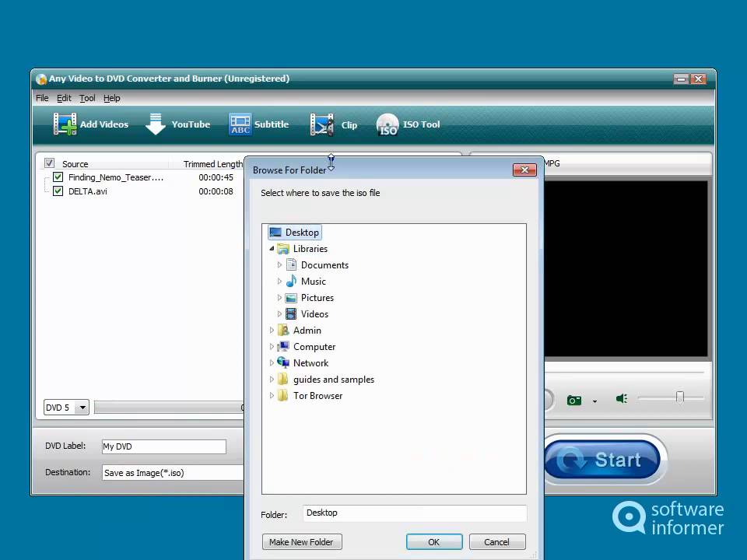Click the Source column header

click(75, 164)
